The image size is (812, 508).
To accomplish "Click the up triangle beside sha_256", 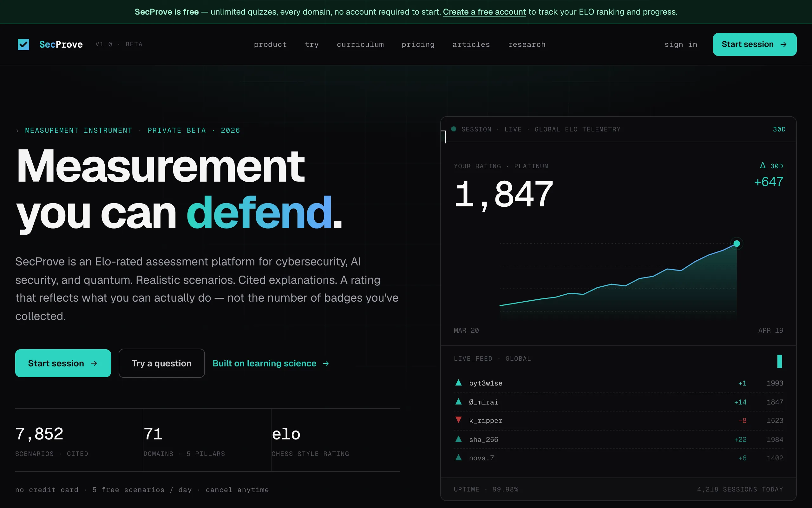I will tap(458, 439).
